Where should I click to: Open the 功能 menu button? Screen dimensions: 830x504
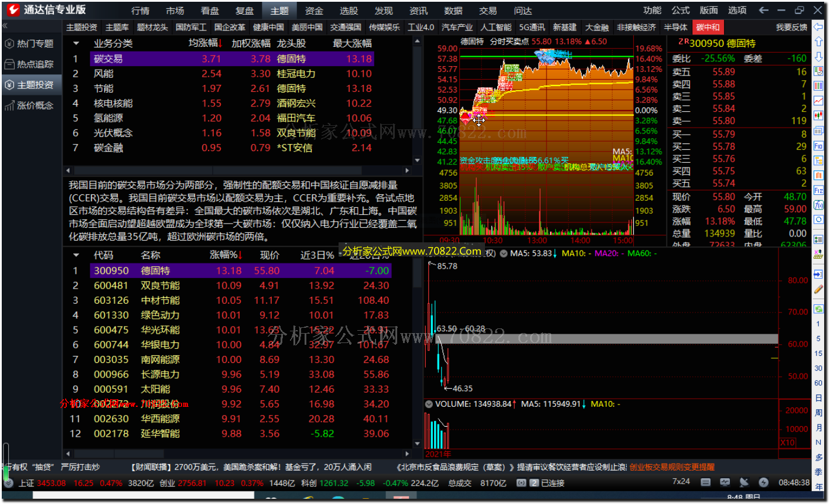click(652, 10)
